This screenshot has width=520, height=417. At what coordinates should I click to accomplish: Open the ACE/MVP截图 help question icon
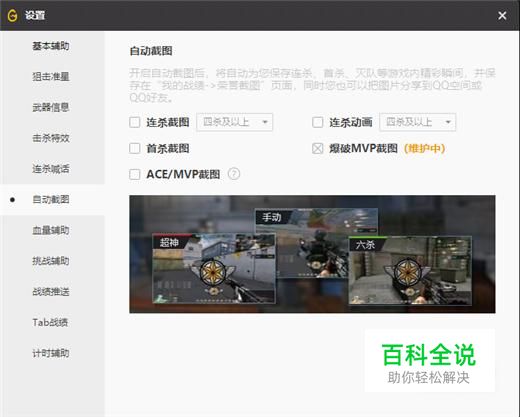tap(234, 174)
